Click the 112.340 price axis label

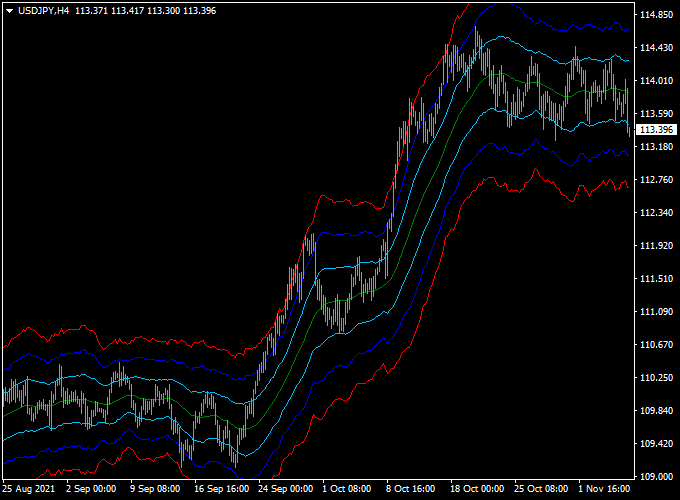656,212
